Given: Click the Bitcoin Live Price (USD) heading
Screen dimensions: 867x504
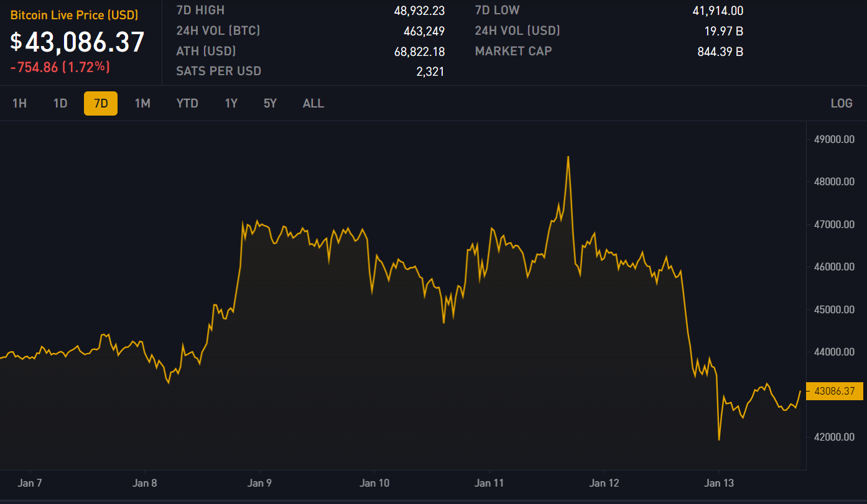Looking at the screenshot, I should 74,16.
